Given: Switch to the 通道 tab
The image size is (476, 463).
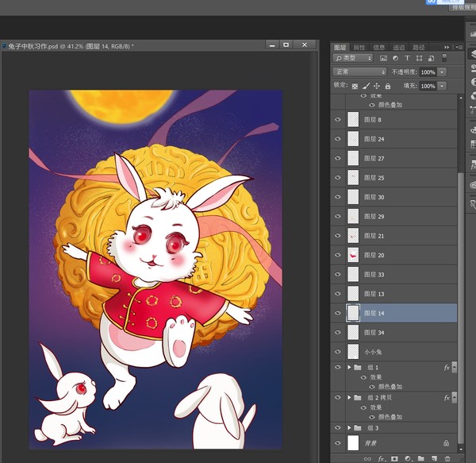Looking at the screenshot, I should tap(398, 48).
